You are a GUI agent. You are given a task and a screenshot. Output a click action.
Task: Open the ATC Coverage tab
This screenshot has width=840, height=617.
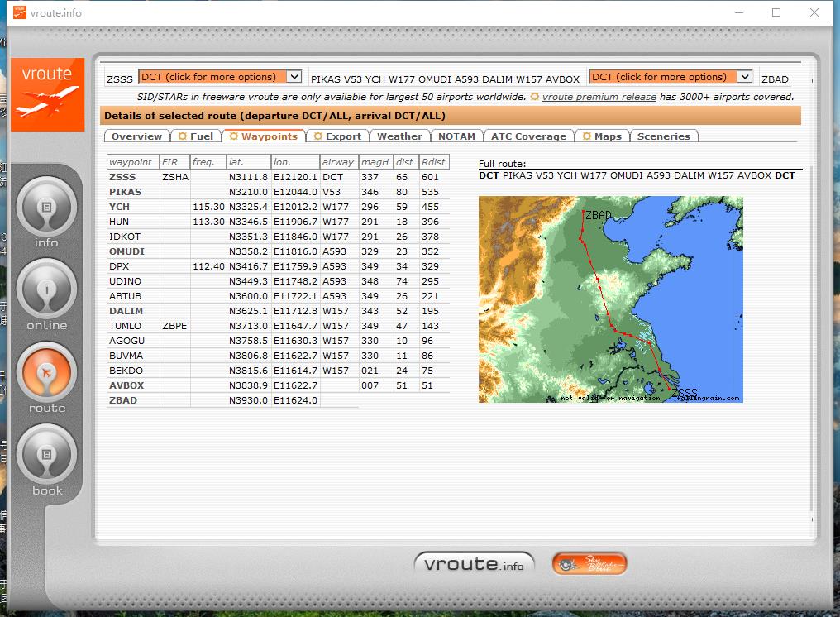pos(527,136)
